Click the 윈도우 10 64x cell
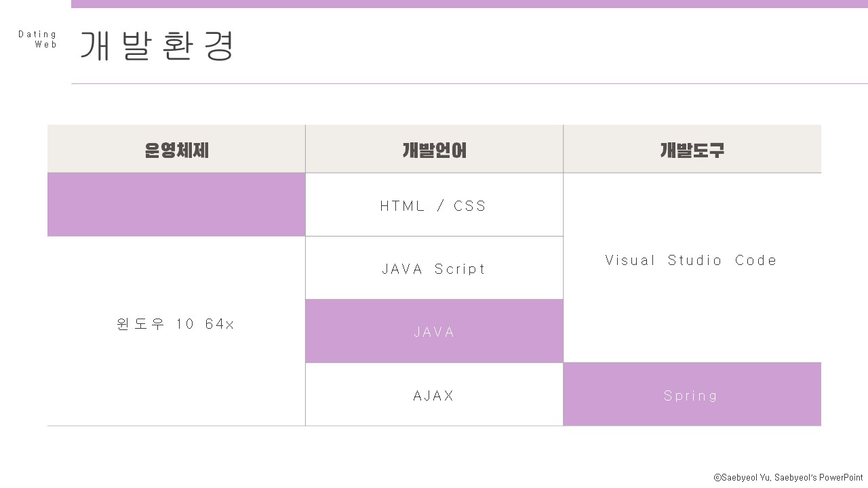This screenshot has width=868, height=488. [176, 331]
